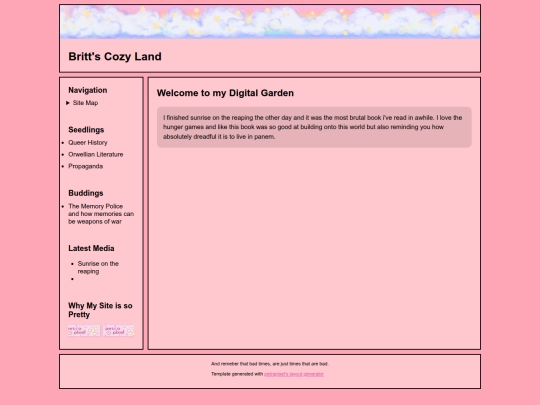Expand the Site Map disclosure triangle
Viewport: 540px width, 405px height.
click(x=68, y=103)
